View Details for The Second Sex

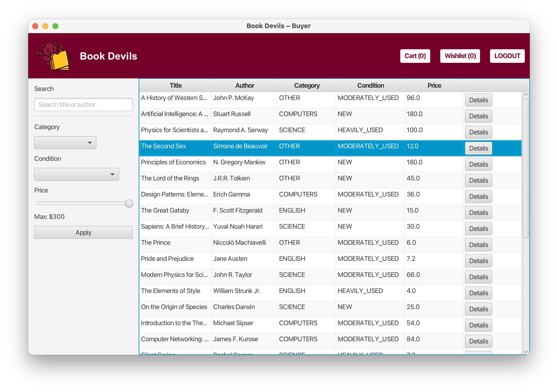pyautogui.click(x=478, y=148)
